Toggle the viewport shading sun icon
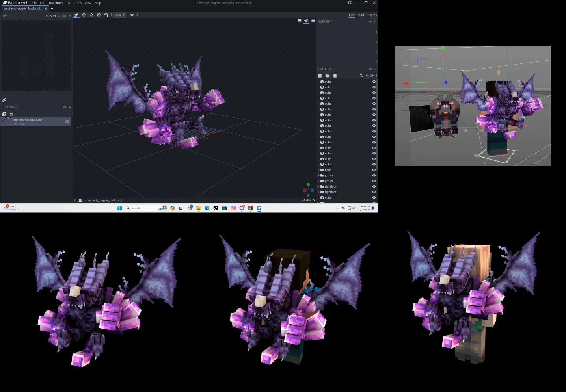 (x=306, y=21)
